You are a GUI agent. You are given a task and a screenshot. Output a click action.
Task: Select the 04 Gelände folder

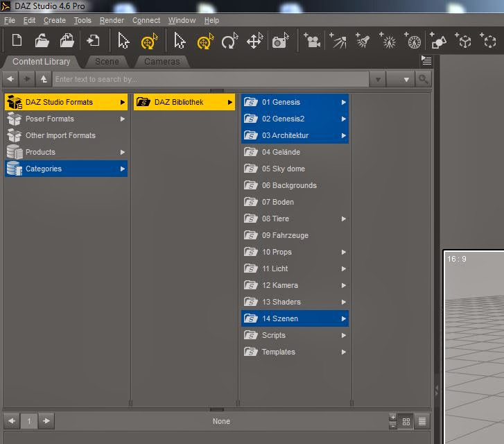[295, 152]
